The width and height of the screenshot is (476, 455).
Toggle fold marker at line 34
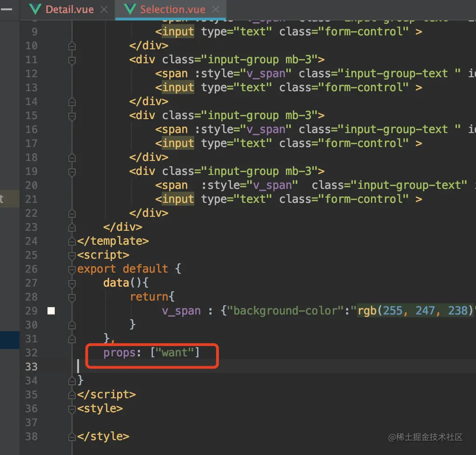pyautogui.click(x=72, y=381)
